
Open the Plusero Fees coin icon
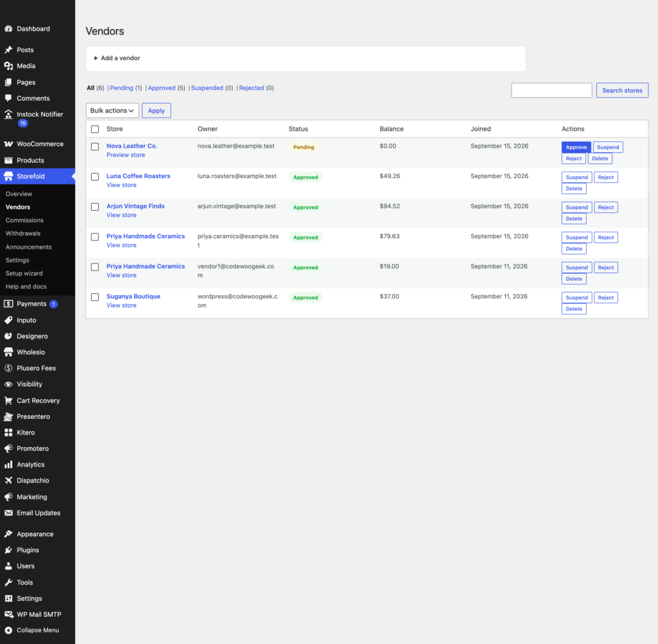[8, 368]
